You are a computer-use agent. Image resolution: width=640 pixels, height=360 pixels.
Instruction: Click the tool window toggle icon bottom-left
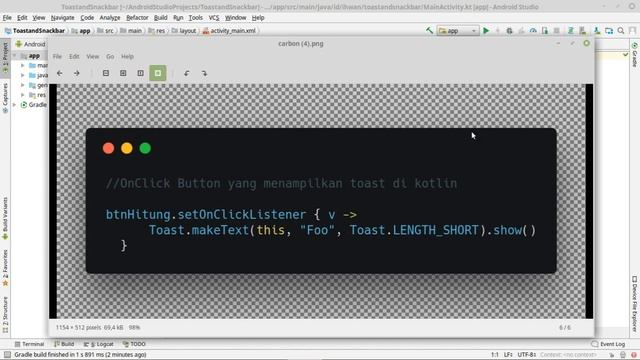[7, 355]
